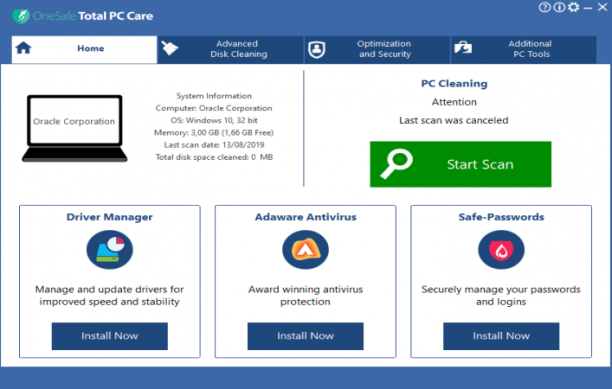Click the disk cleaning broom icon
This screenshot has width=612, height=389.
[x=170, y=48]
